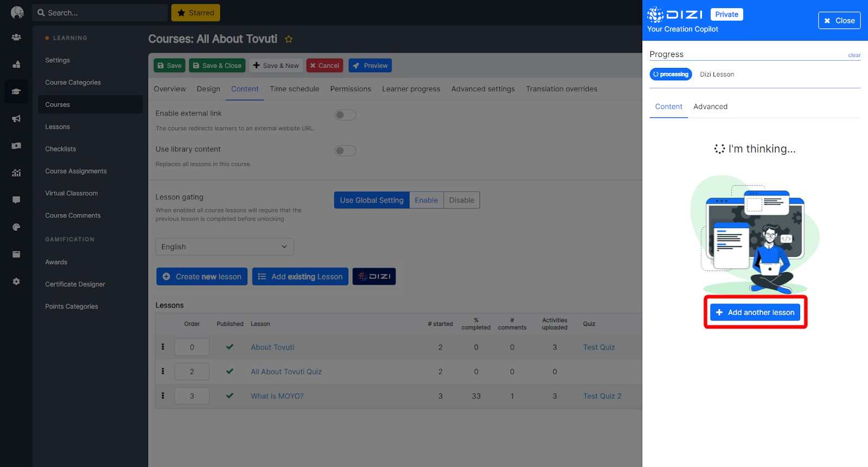The height and width of the screenshot is (467, 868).
Task: Open the About Tovuti lesson link
Action: click(272, 347)
